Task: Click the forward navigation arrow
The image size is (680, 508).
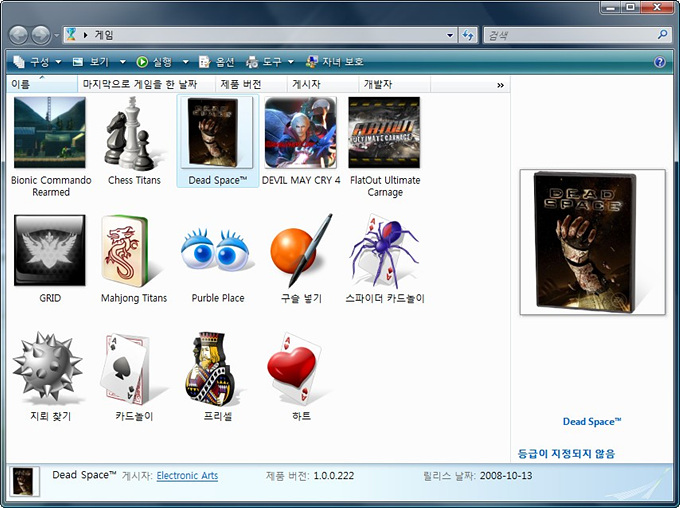Action: click(41, 35)
